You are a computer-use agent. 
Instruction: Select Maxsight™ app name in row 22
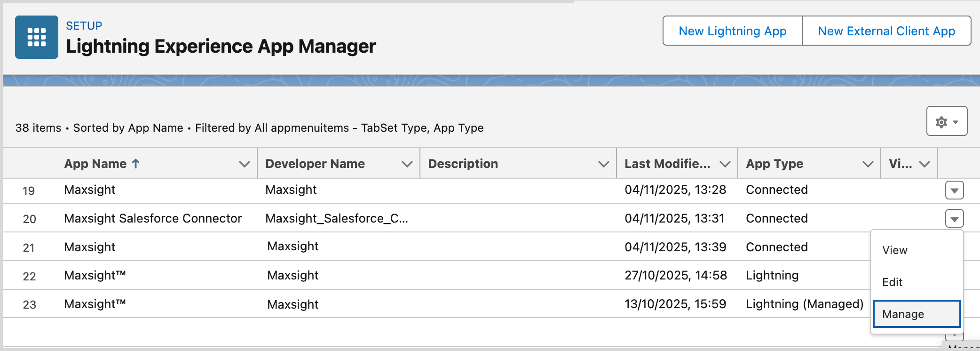coord(95,275)
